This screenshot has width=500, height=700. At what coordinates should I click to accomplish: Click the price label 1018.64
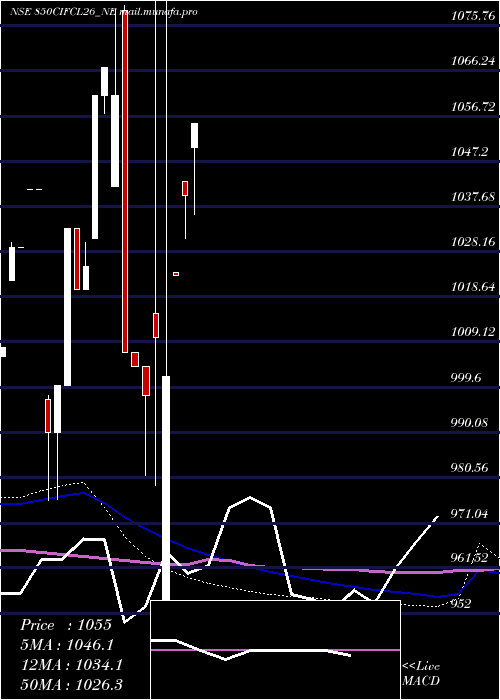(473, 287)
